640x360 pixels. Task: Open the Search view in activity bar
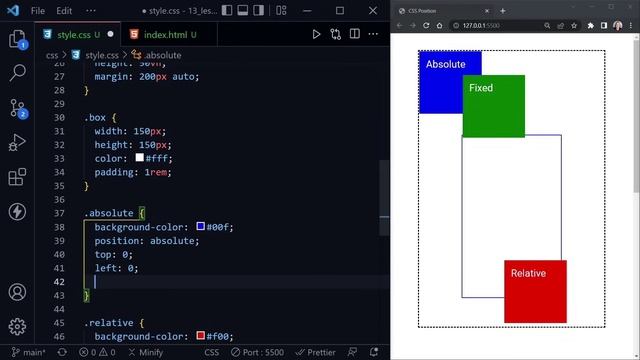[17, 73]
